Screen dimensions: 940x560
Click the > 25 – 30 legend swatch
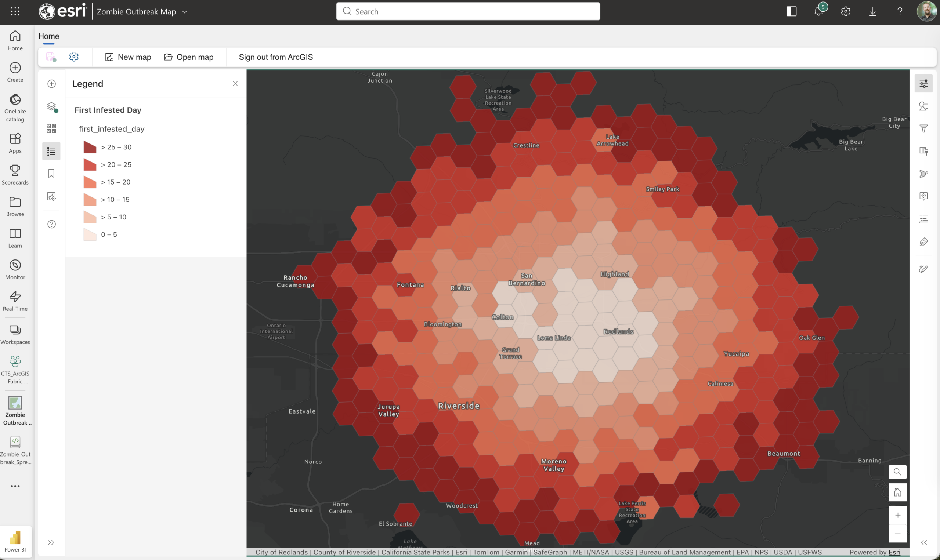[90, 147]
